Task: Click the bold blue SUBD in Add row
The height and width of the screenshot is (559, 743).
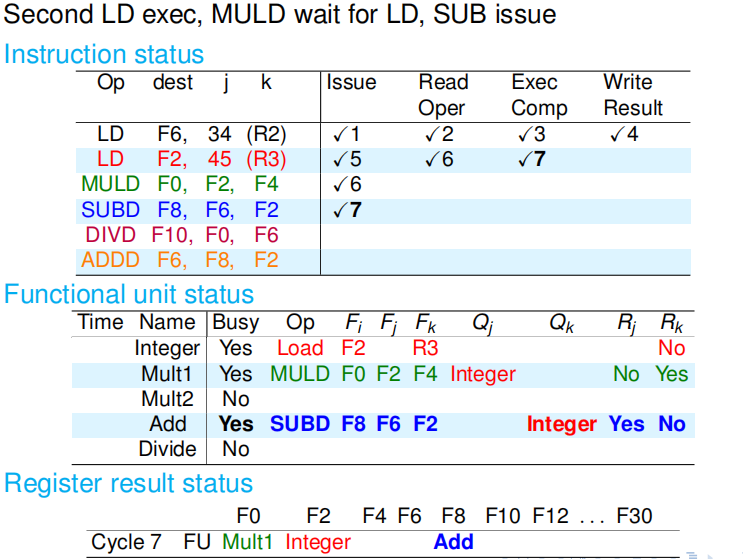Action: 300,424
